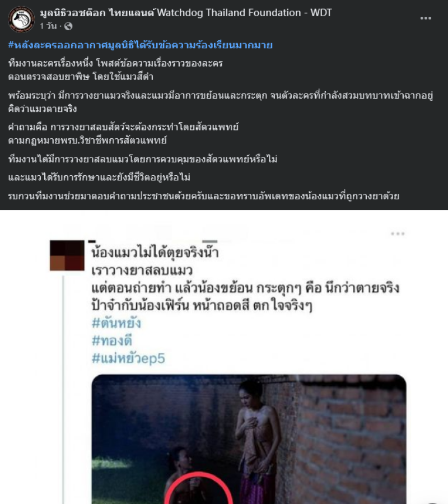Select the #ตันหยัง hashtag in the tweet
The height and width of the screenshot is (504, 448).
116,323
